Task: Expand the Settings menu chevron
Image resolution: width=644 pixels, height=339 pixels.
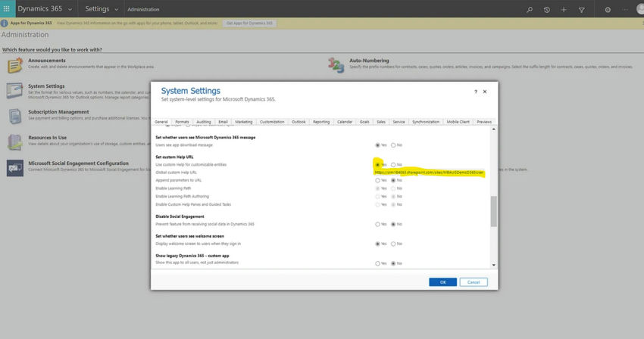Action: click(116, 9)
